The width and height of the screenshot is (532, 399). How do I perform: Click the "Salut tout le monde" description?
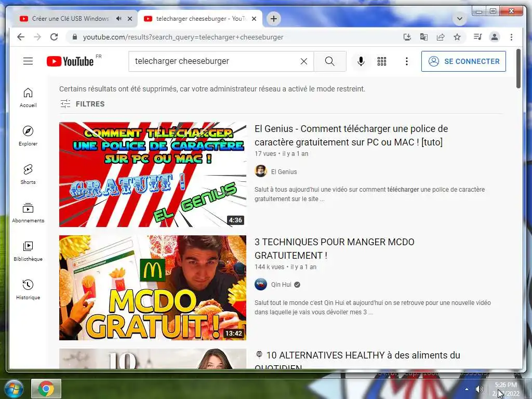[x=373, y=307]
